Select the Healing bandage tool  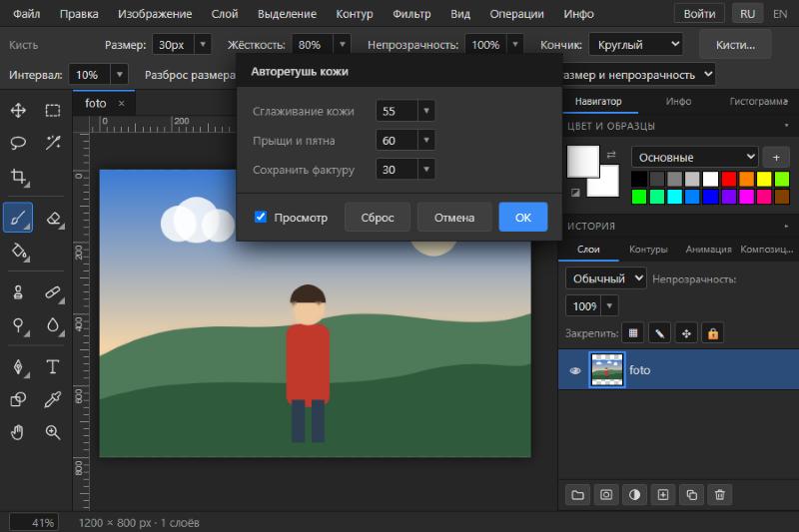[x=53, y=292]
